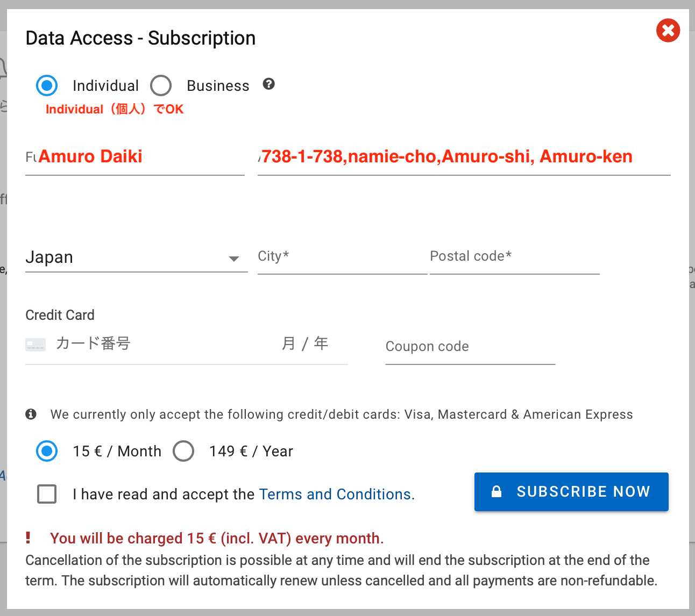The width and height of the screenshot is (695, 616).
Task: Click the SUBSCRIBE NOW button
Action: point(571,492)
